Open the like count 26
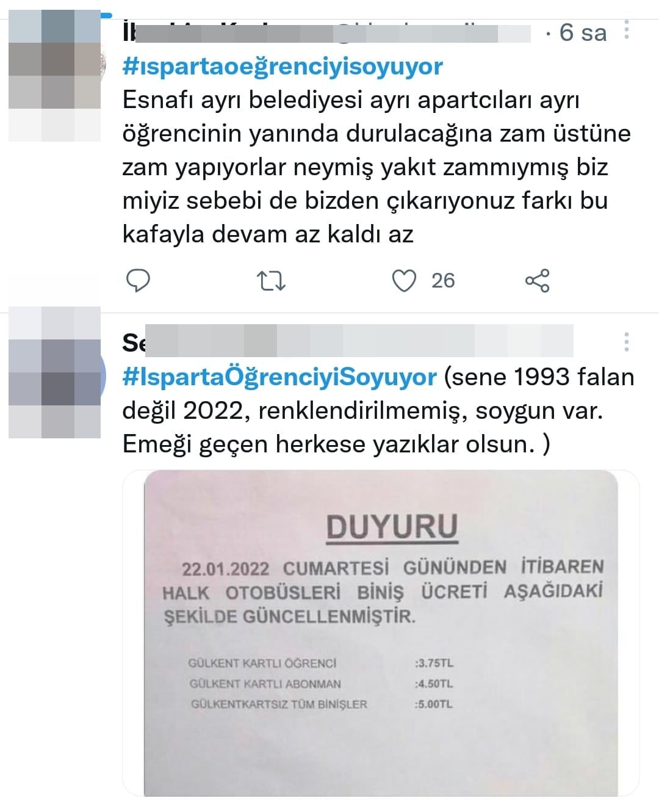Image resolution: width=659 pixels, height=812 pixels. pyautogui.click(x=443, y=281)
